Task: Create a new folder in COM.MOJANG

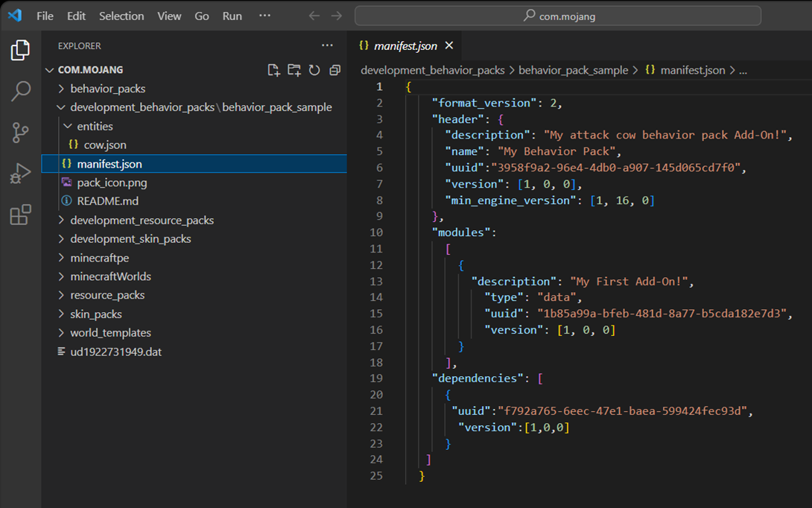Action: pyautogui.click(x=294, y=70)
